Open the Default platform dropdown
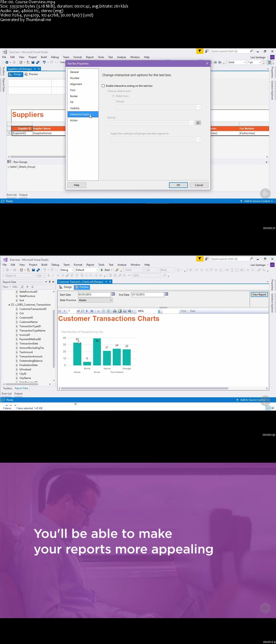 tap(87, 270)
